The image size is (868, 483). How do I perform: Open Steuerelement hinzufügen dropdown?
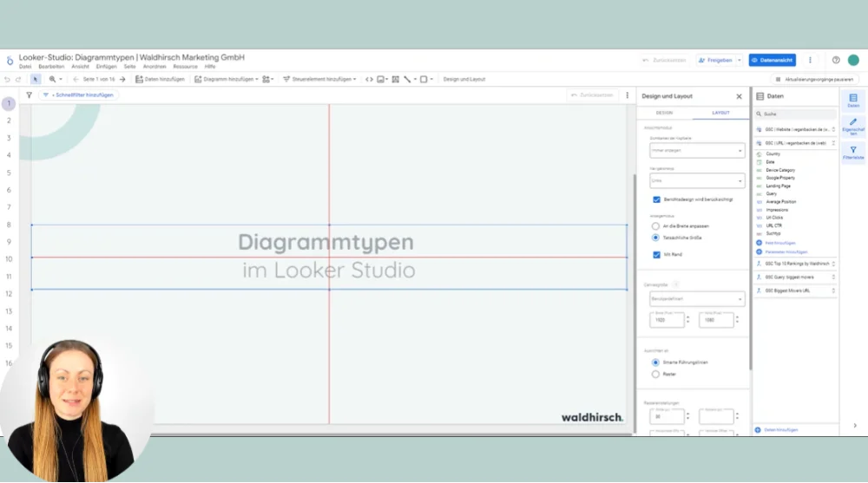coord(319,79)
